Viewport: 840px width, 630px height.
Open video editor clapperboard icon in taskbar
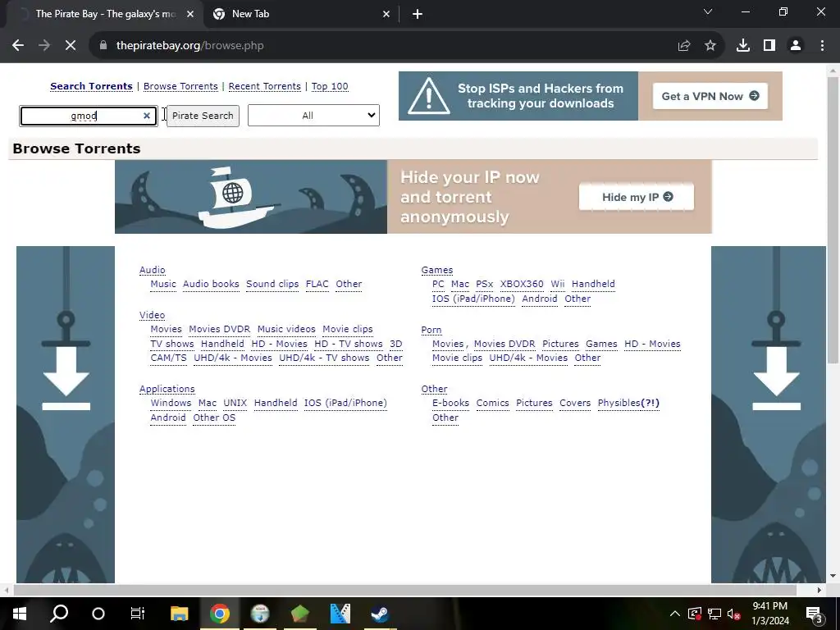coord(340,614)
